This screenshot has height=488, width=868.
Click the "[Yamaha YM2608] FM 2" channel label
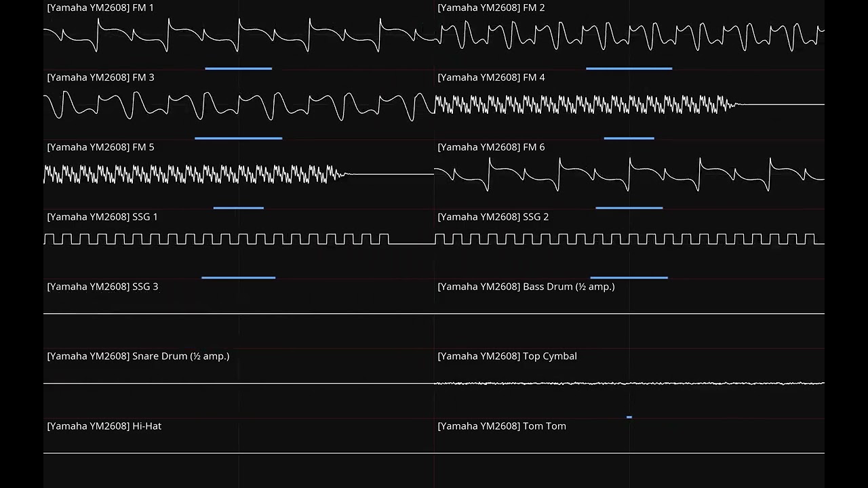[491, 8]
